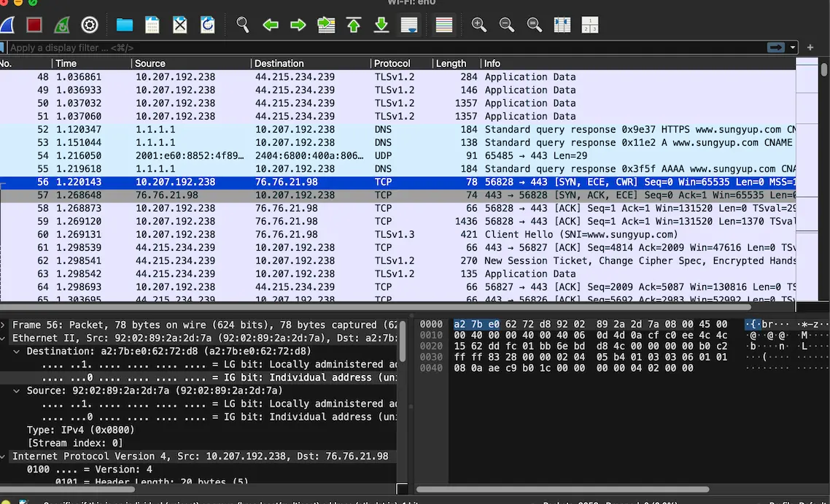
Task: Open the capture options gear
Action: click(x=89, y=24)
